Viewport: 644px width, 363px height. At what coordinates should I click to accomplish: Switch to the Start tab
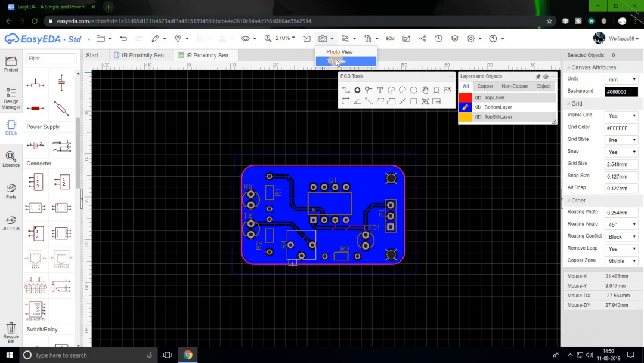point(93,54)
